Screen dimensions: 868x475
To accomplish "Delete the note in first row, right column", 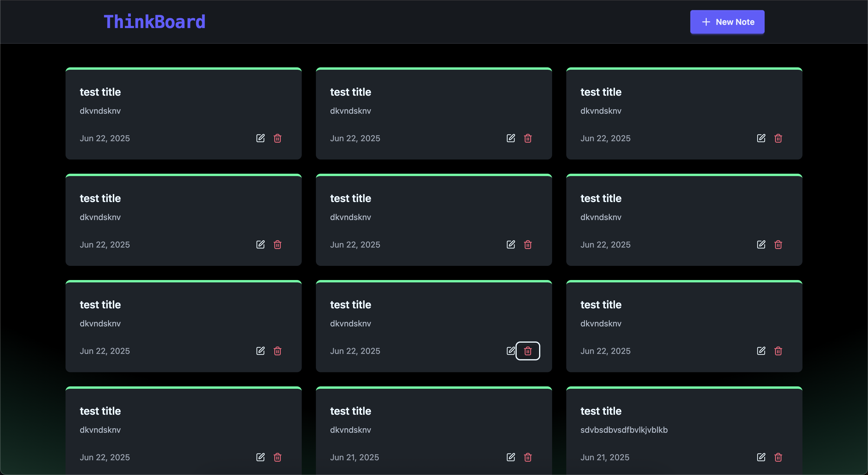I will (x=778, y=138).
